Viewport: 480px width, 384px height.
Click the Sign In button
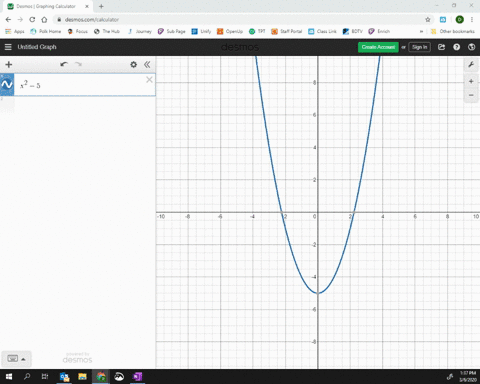pyautogui.click(x=419, y=47)
